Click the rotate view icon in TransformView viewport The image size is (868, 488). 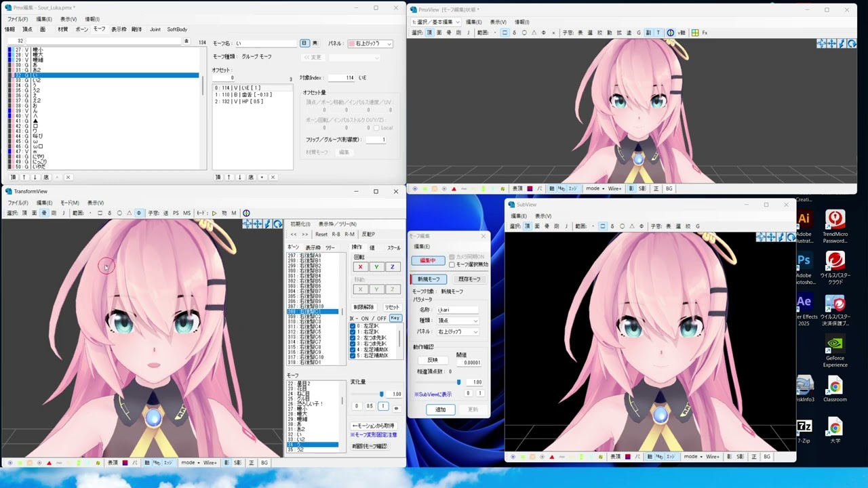point(277,224)
